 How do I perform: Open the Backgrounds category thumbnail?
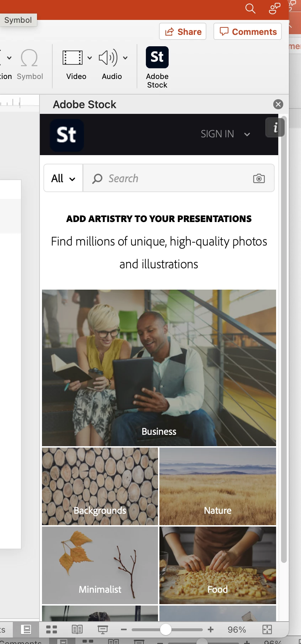100,486
